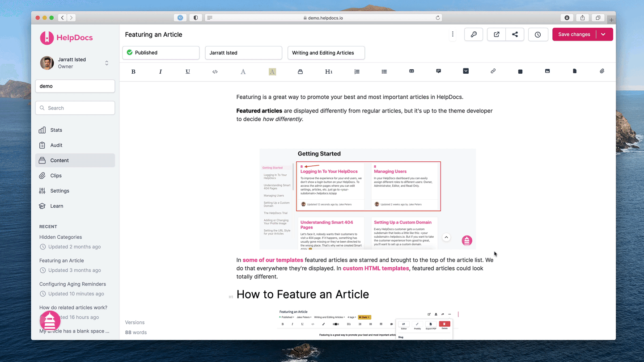Viewport: 644px width, 362px height.
Task: Open Safari privacy report shield icon
Action: coord(195,18)
